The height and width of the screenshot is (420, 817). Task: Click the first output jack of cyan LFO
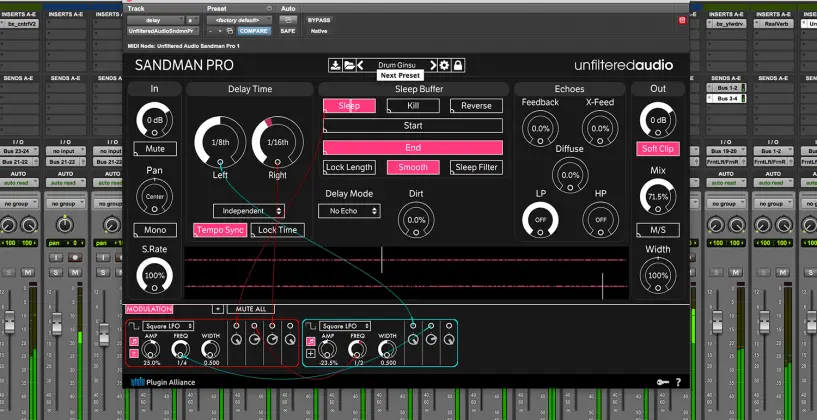(x=413, y=326)
